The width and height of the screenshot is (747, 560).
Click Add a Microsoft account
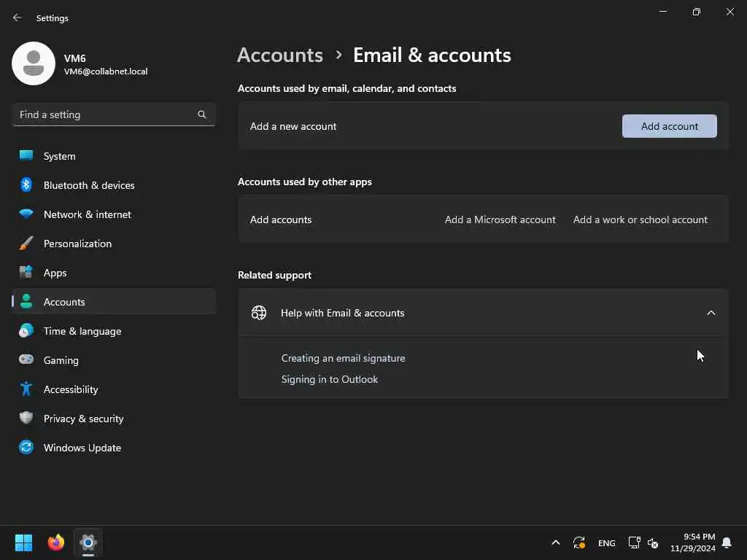click(500, 219)
